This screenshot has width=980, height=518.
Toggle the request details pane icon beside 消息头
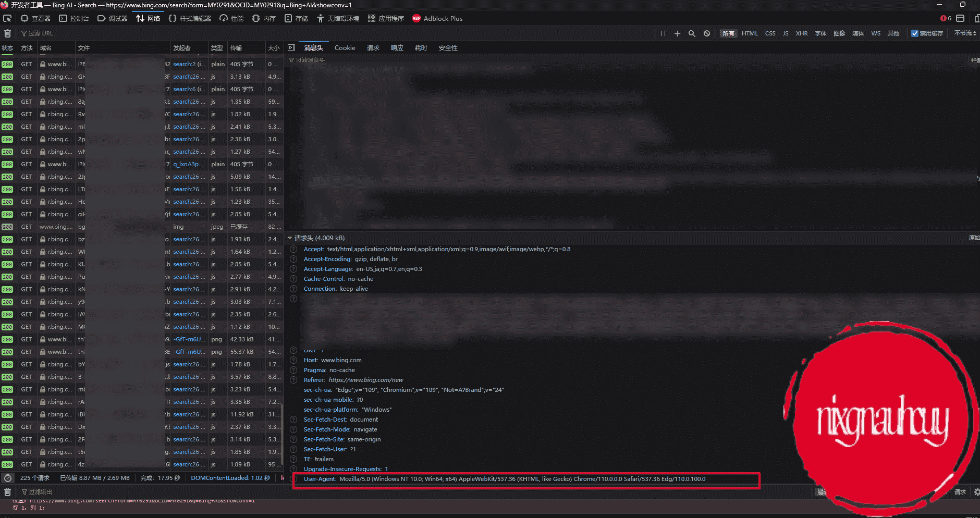click(291, 47)
